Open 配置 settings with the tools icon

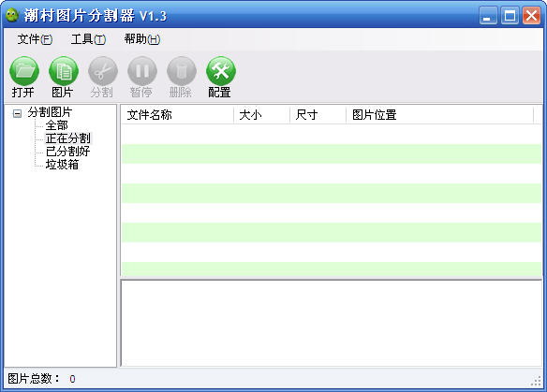pos(221,71)
